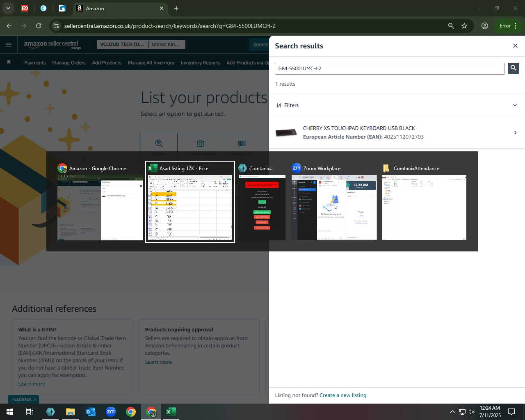Open the Payments menu item
This screenshot has height=420, width=525.
coord(35,63)
